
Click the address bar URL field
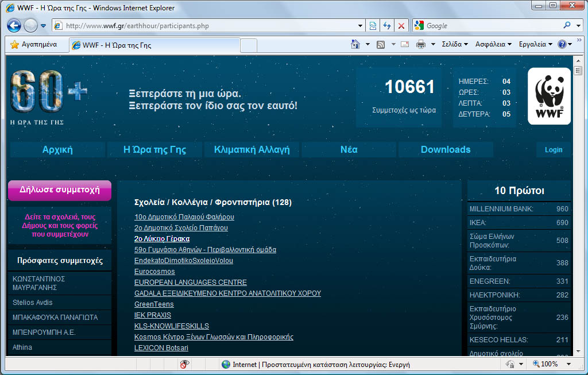[204, 26]
